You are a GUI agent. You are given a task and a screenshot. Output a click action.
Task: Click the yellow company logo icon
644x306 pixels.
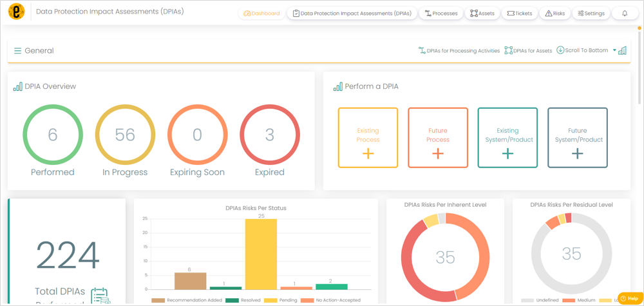[x=17, y=12]
